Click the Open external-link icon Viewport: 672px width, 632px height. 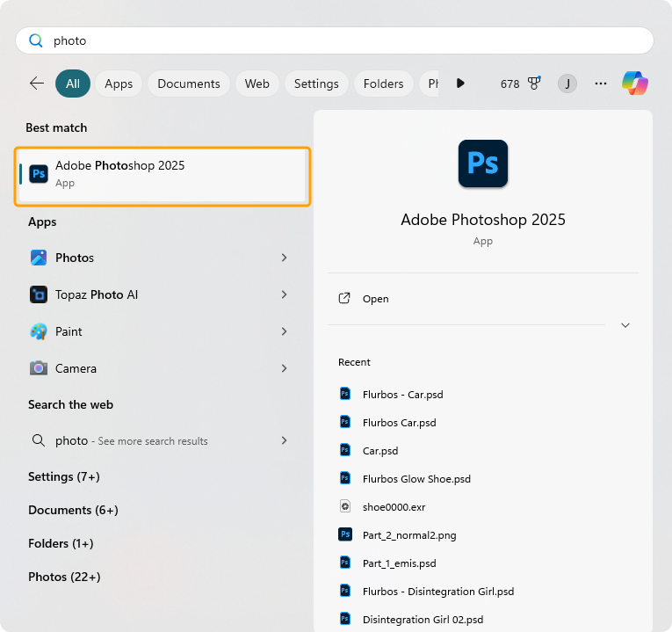pyautogui.click(x=344, y=299)
